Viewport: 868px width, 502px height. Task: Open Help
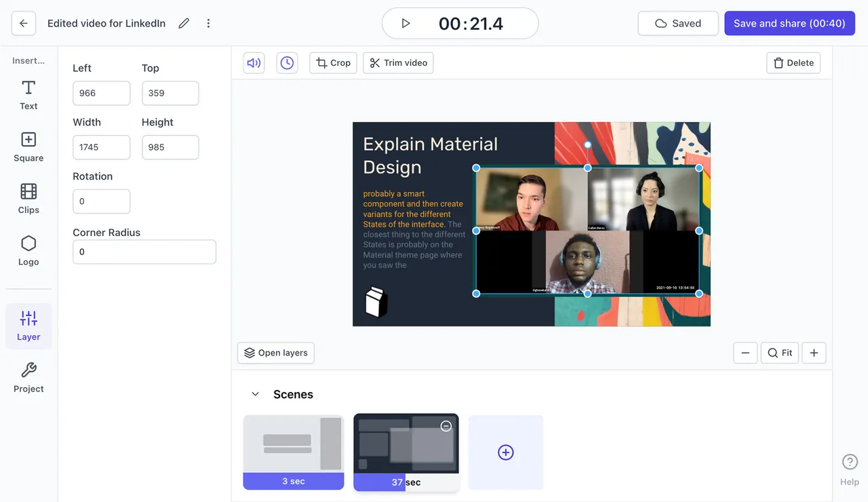click(x=850, y=470)
